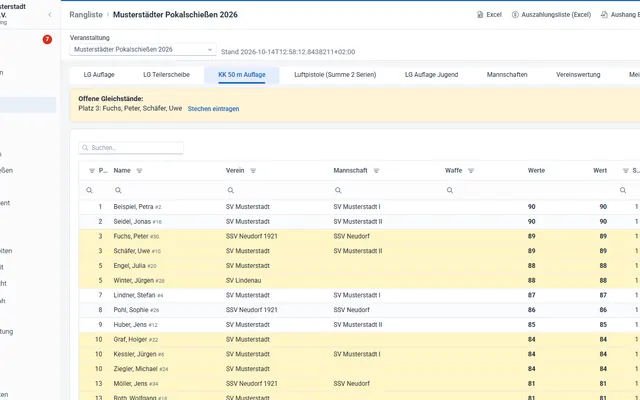The height and width of the screenshot is (400, 640).
Task: Download the Auszahlungsliste (Excel) file
Action: click(551, 15)
